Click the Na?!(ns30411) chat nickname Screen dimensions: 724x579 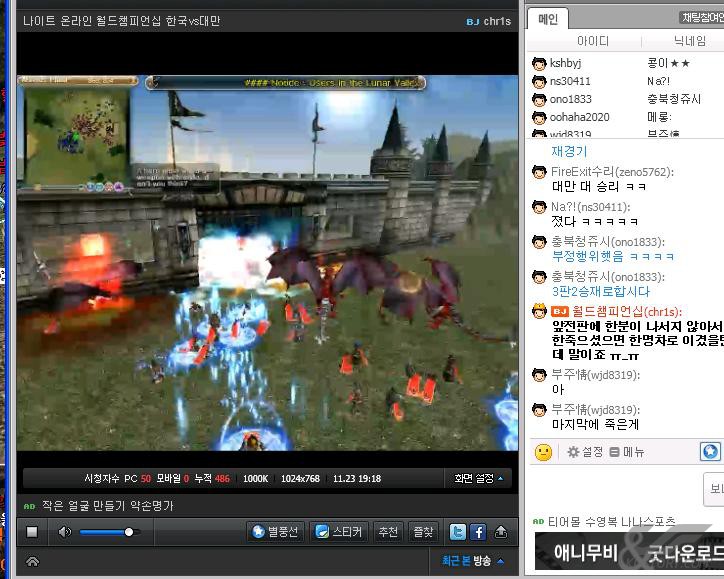tap(591, 207)
